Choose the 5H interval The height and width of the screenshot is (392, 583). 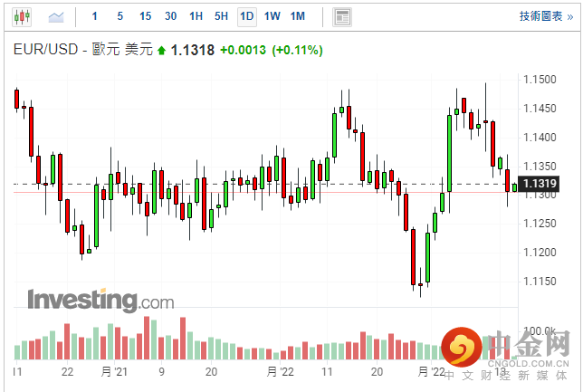[x=222, y=16]
